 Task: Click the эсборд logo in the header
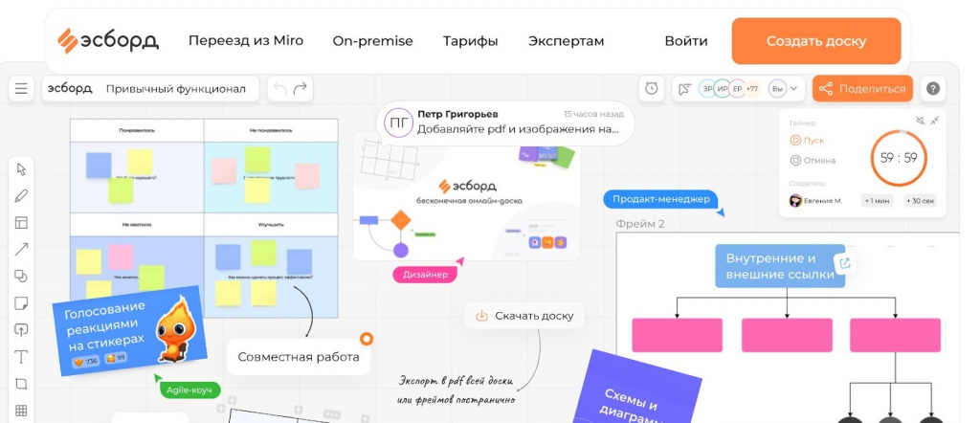click(x=107, y=40)
